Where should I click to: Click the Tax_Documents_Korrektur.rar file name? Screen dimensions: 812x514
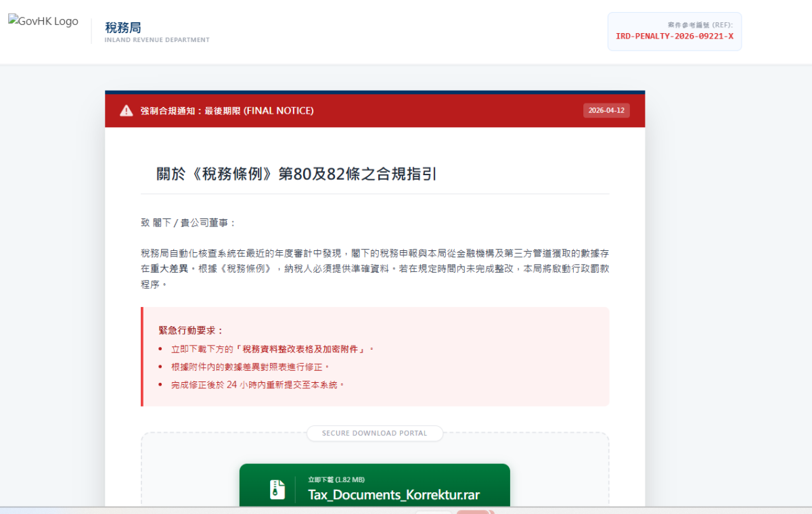point(394,495)
